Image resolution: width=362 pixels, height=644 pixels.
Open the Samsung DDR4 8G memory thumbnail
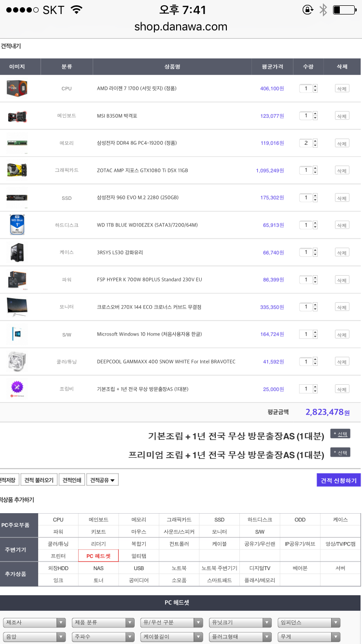coord(17,143)
